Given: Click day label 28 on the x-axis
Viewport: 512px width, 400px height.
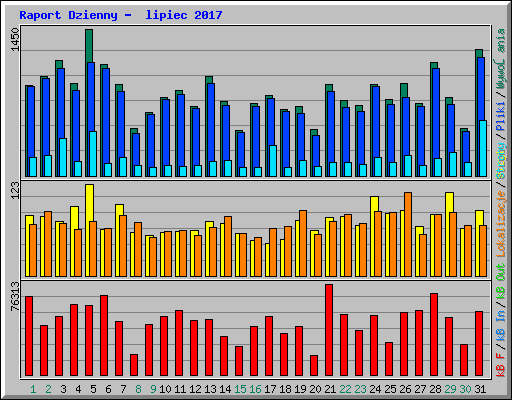Looking at the screenshot, I should (435, 389).
